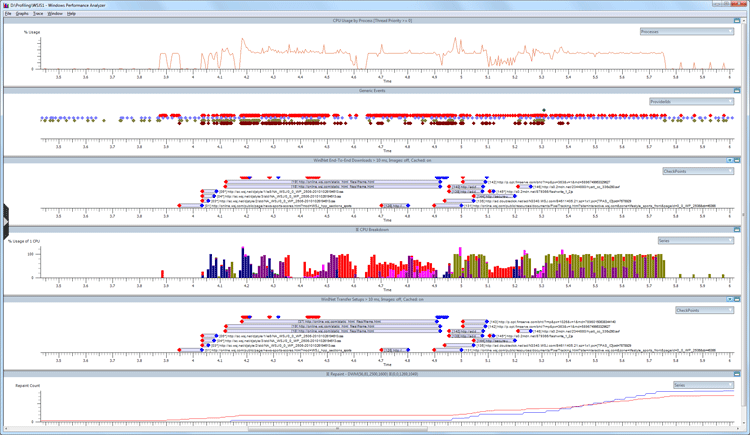Open the Graphs menu
The image size is (750, 435).
21,13
